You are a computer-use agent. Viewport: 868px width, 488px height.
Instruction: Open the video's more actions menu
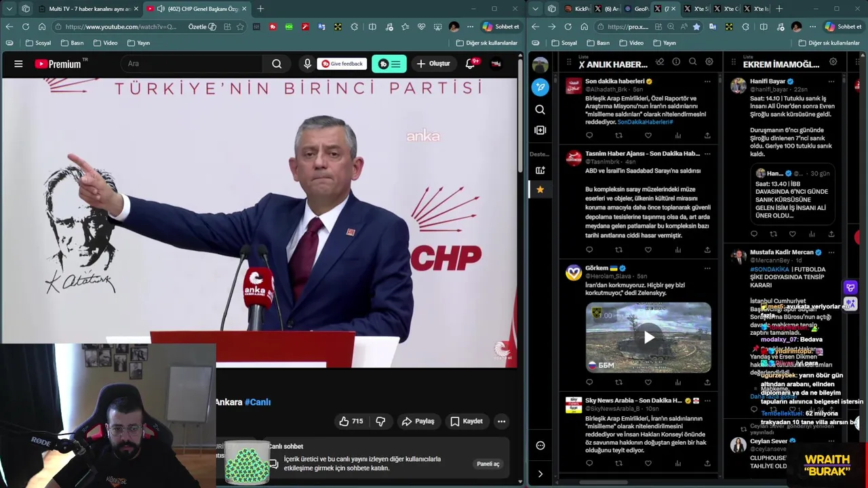tap(501, 422)
